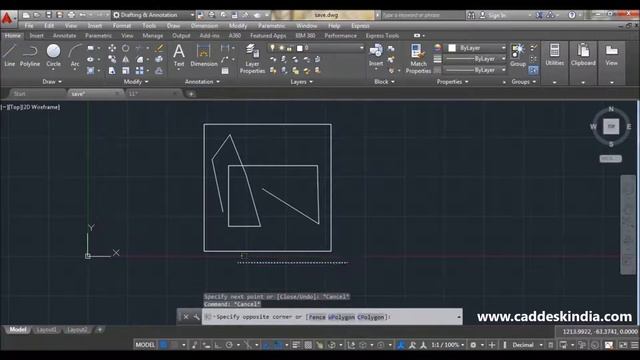Click the AutoCAD application logo button
The height and width of the screenshot is (360, 640).
[7, 19]
